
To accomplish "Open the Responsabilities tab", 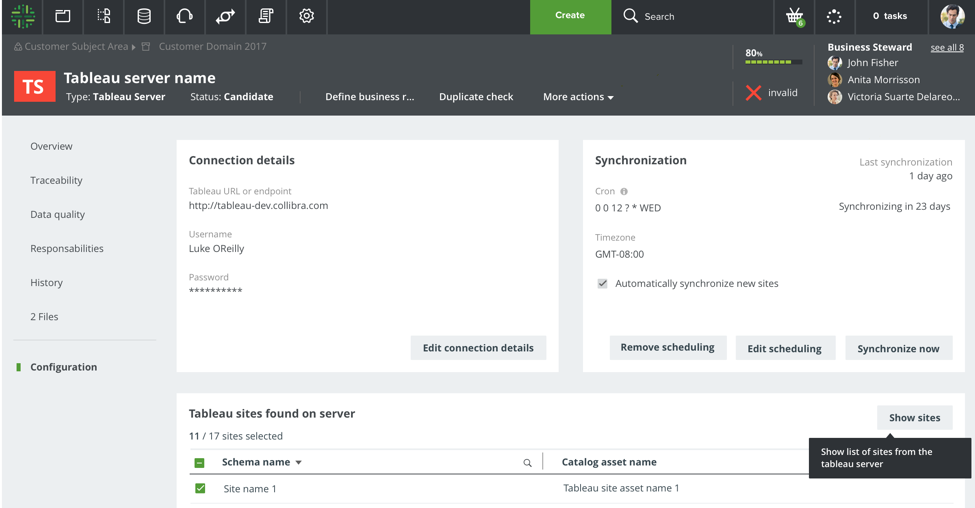I will coord(67,249).
